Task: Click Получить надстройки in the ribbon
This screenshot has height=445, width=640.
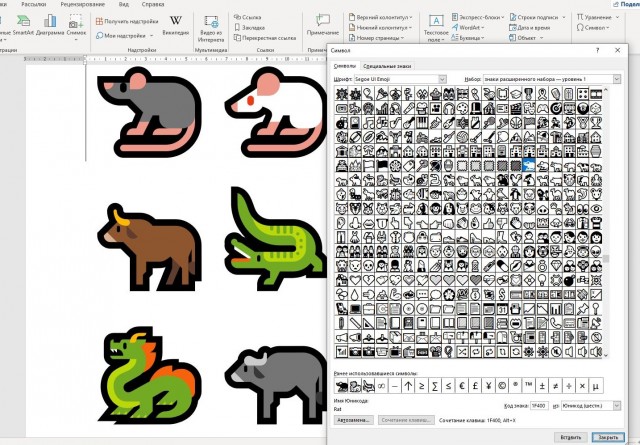Action: click(127, 21)
